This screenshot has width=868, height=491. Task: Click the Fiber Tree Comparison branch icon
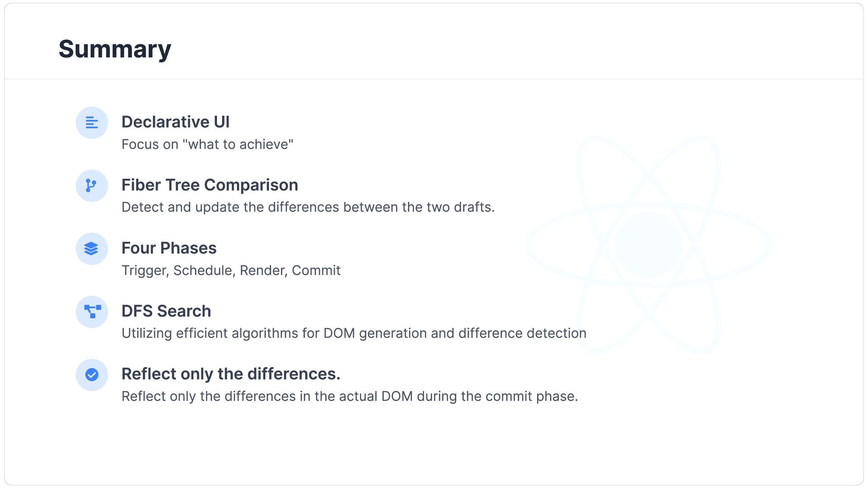pyautogui.click(x=92, y=186)
